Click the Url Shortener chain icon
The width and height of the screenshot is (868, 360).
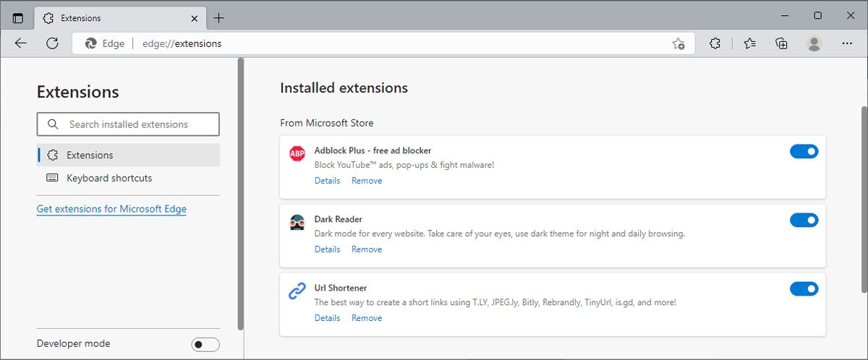tap(297, 291)
